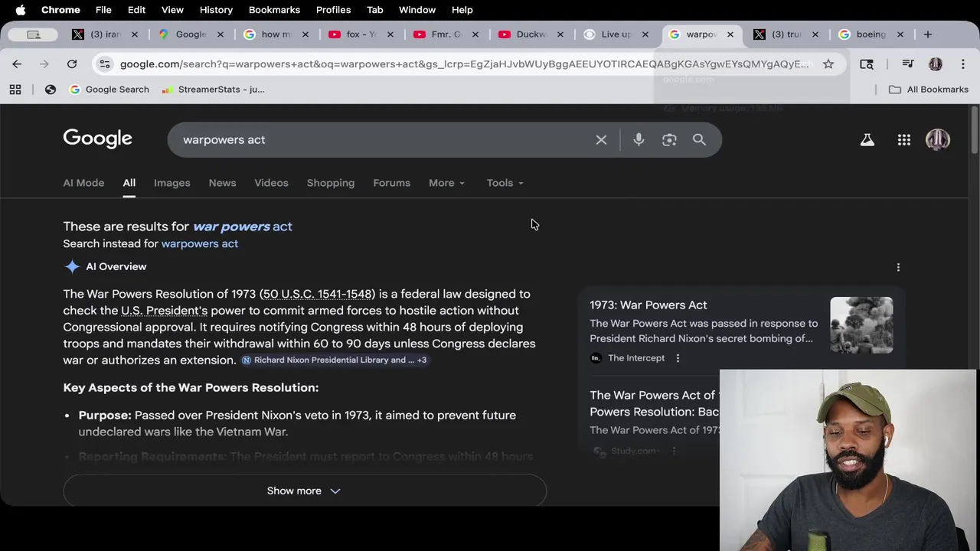Open a new tab with plus button
The image size is (980, 551).
pos(927,34)
